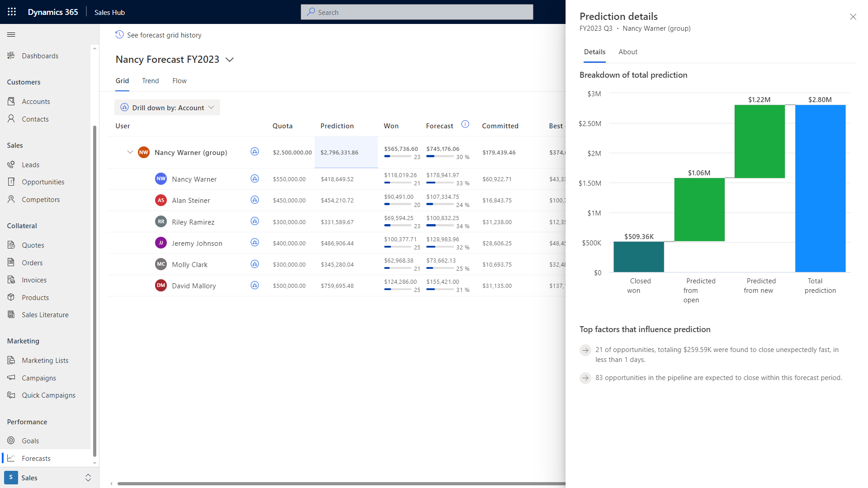Close the Prediction details panel

(853, 17)
